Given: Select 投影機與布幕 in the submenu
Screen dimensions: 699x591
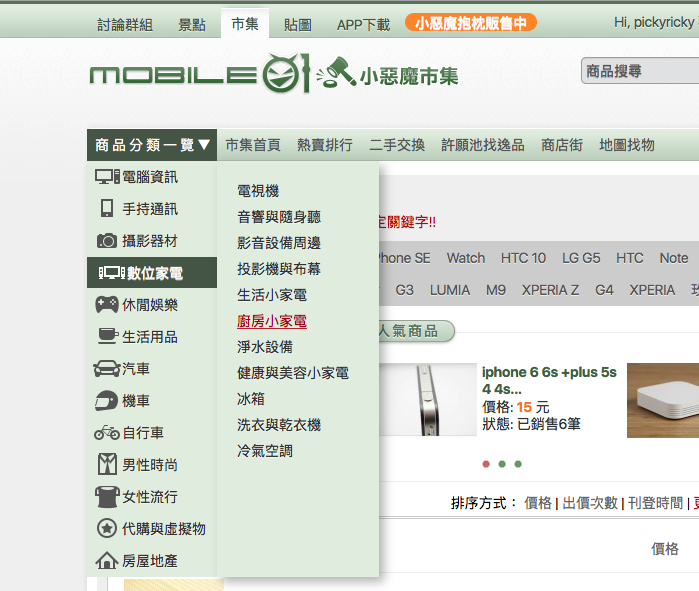Looking at the screenshot, I should coord(279,268).
